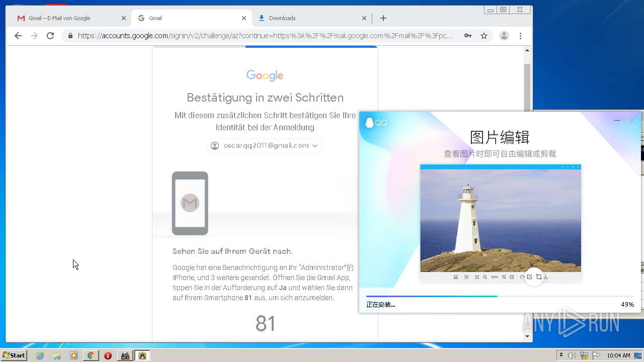This screenshot has height=362, width=644.
Task: Click the QQ penguin taskbar button
Action: coord(142,355)
